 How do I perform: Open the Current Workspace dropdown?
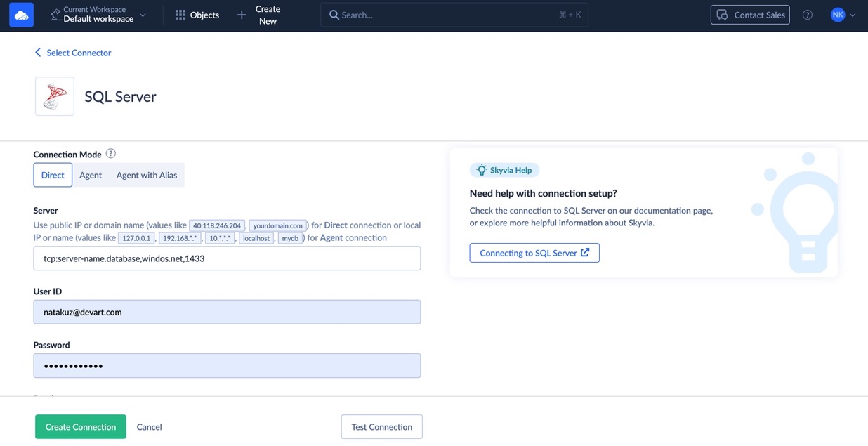coord(98,15)
